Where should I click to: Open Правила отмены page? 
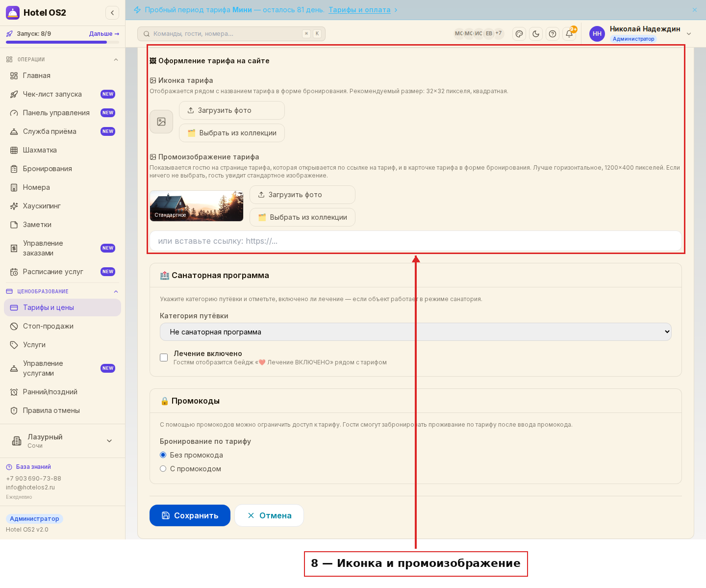62,410
